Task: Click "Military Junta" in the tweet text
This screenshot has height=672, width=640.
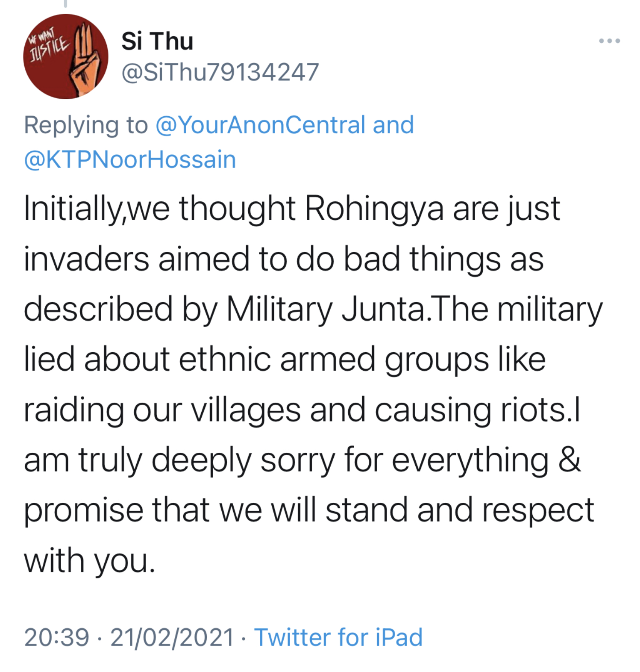Action: coord(326,309)
